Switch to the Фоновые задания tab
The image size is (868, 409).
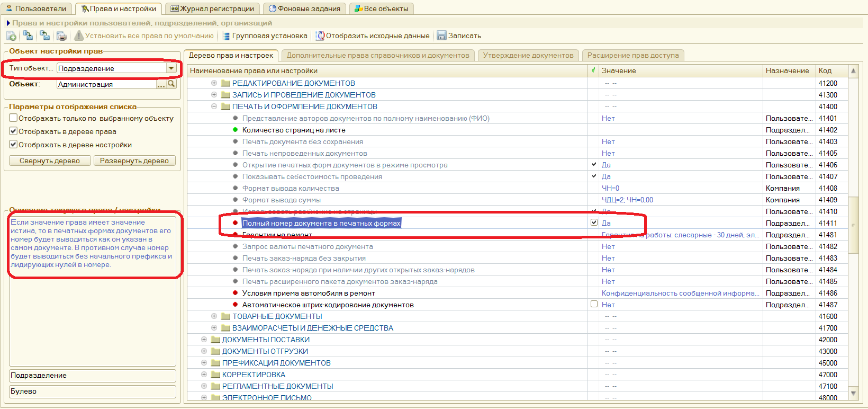[x=304, y=8]
